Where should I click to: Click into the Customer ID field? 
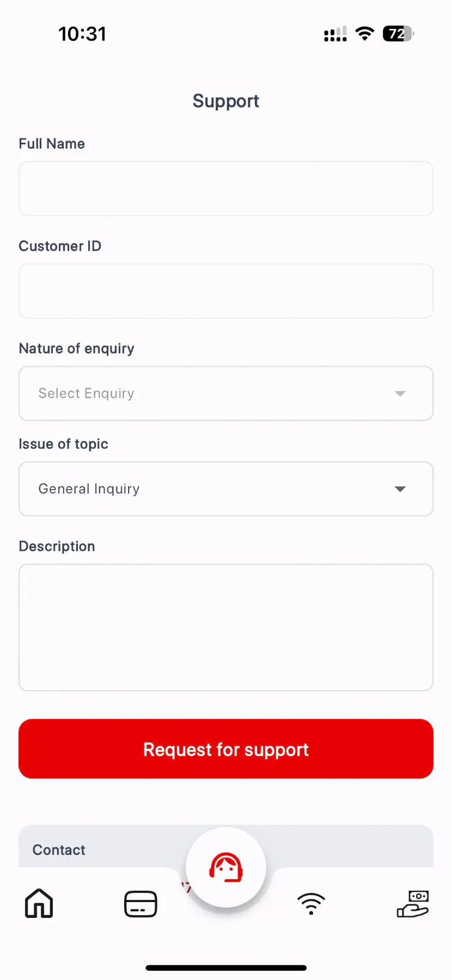[226, 291]
